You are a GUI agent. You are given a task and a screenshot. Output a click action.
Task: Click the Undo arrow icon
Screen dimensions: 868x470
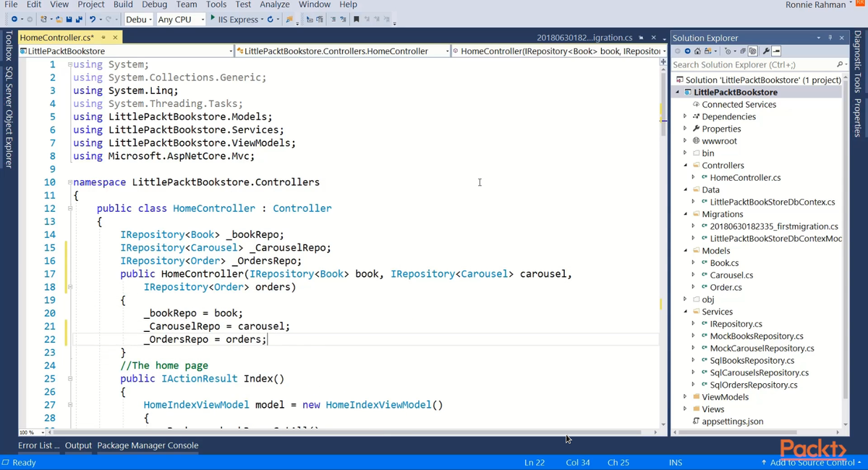point(93,19)
